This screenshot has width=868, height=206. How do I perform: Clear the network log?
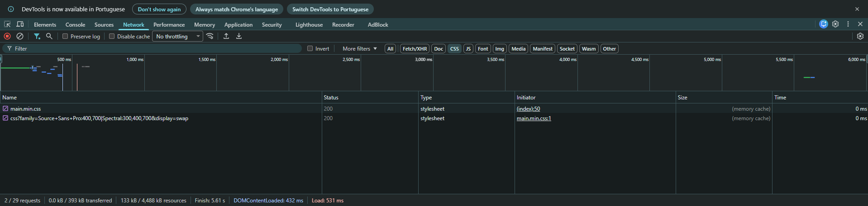[x=20, y=36]
